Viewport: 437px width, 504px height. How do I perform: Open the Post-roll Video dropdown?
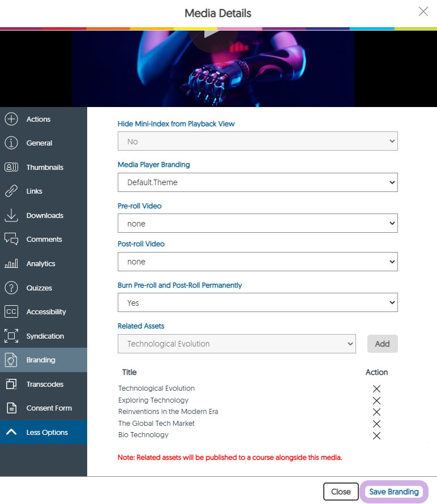(x=258, y=262)
